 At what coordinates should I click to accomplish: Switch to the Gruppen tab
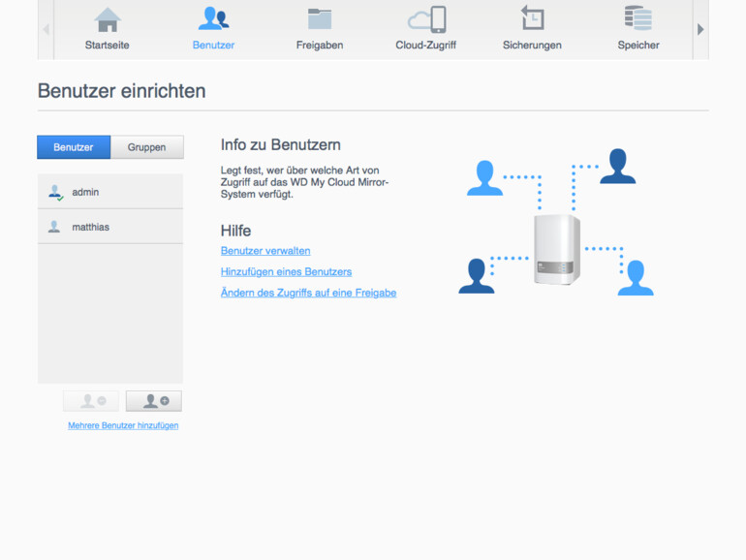[147, 147]
